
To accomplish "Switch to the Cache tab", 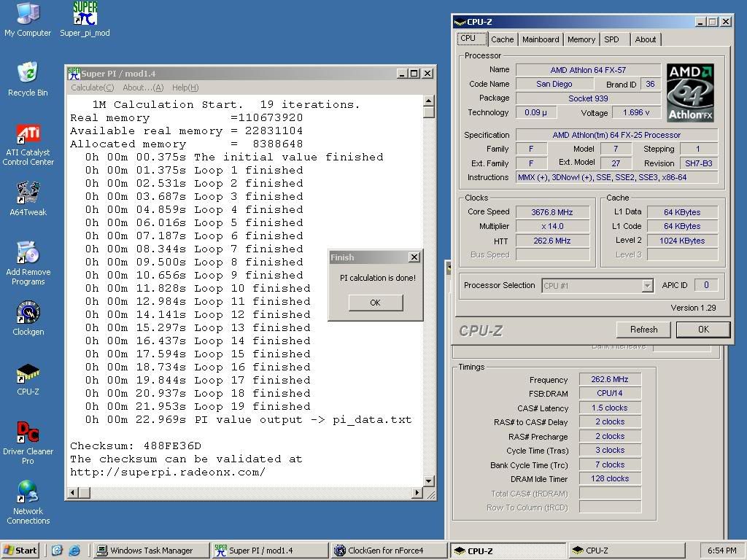I will (502, 39).
